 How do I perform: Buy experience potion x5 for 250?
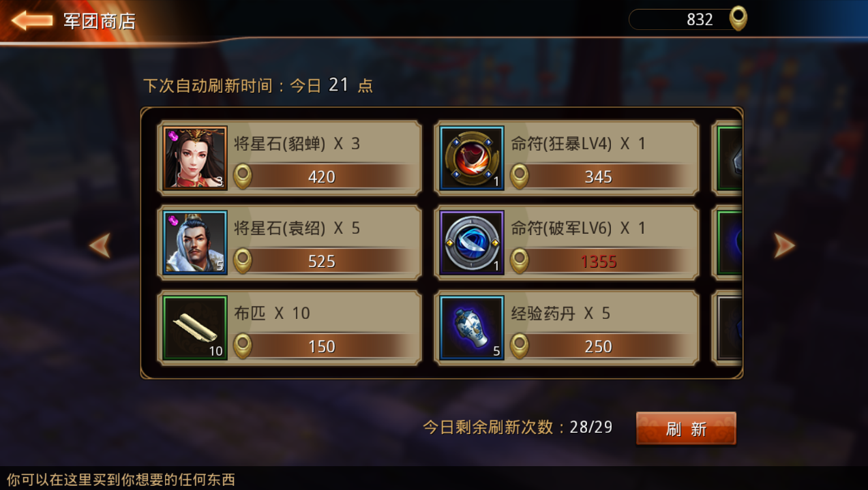[x=600, y=346]
